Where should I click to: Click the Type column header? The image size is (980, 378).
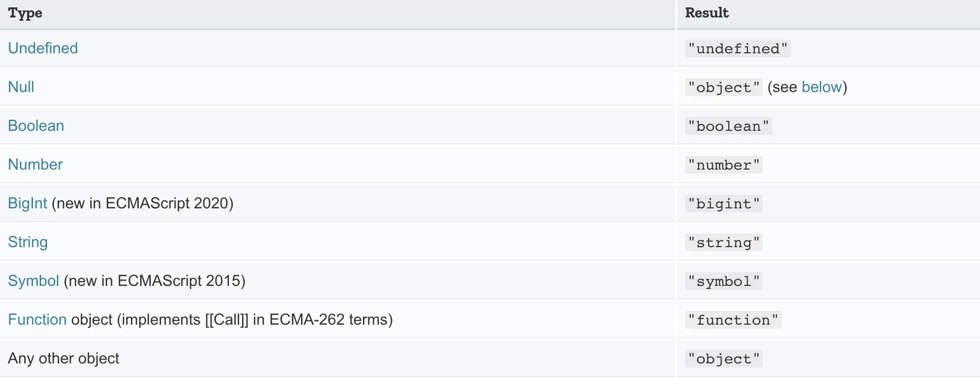pos(25,13)
